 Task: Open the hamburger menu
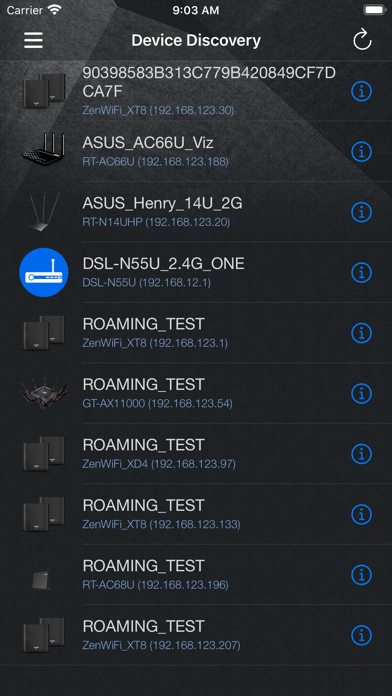(x=33, y=40)
